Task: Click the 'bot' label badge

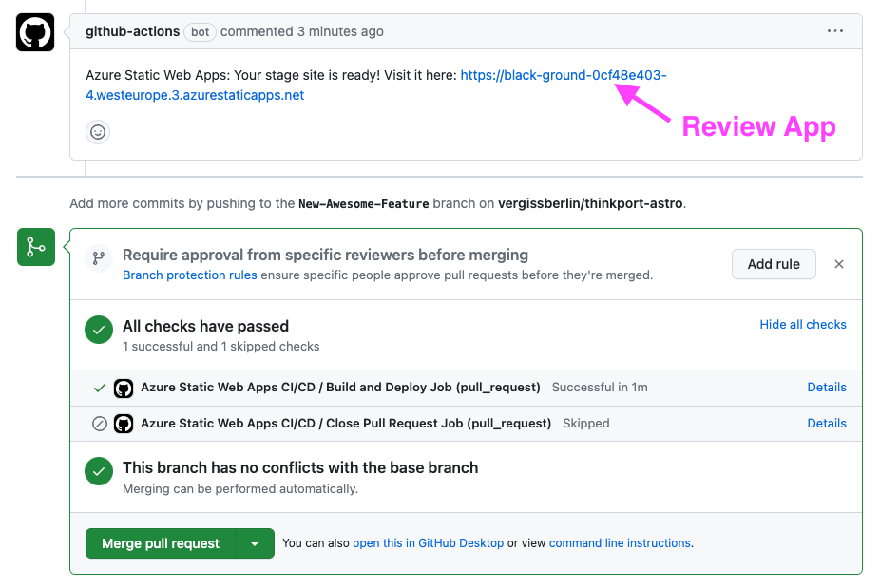Action: pyautogui.click(x=200, y=32)
